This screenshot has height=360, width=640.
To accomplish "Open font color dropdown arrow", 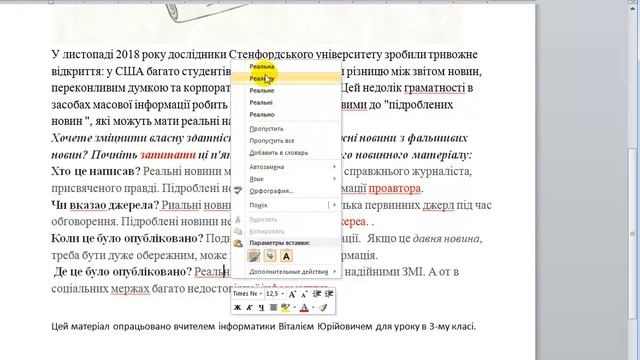I will pyautogui.click(x=313, y=308).
